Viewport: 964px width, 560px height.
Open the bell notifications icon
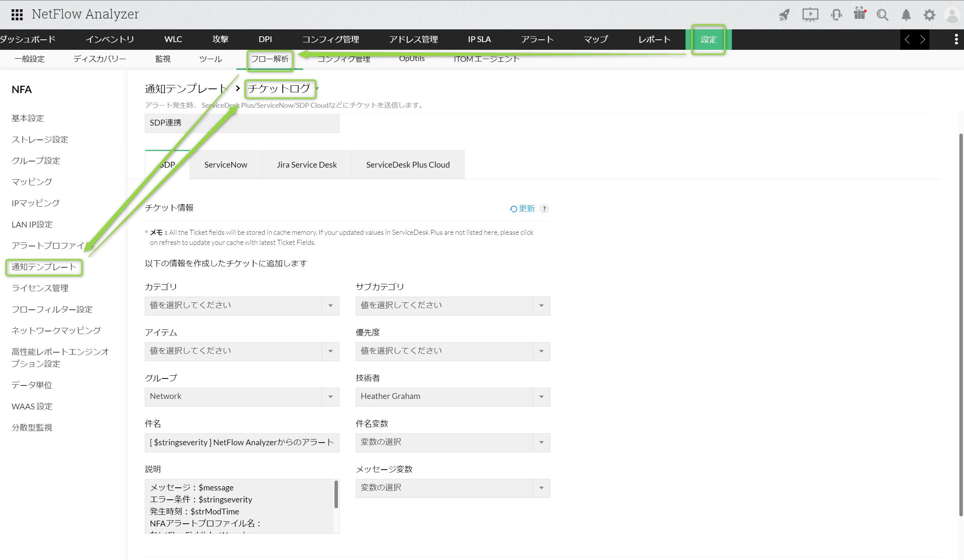pyautogui.click(x=906, y=15)
